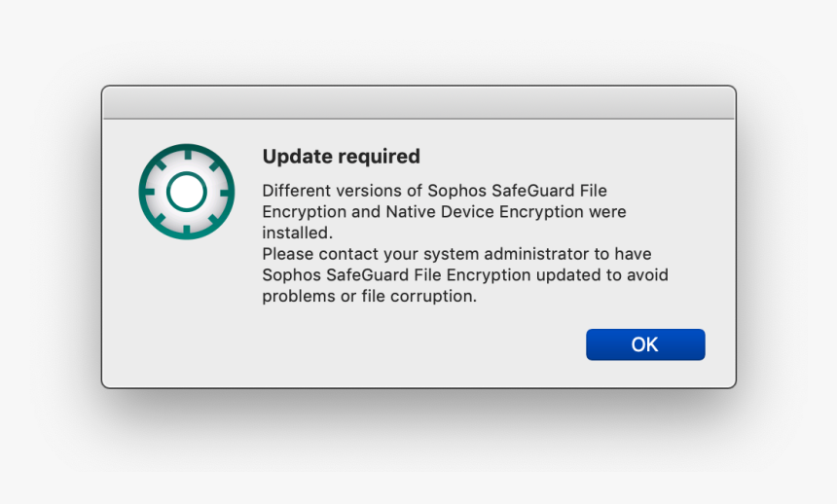Click the OK button
Viewport: 837px width, 504px height.
click(645, 344)
